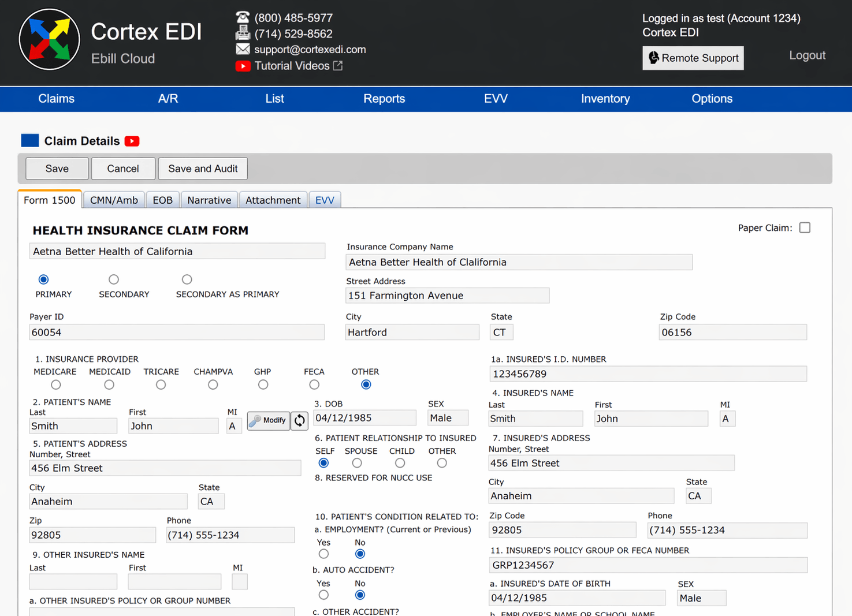This screenshot has height=616, width=852.
Task: Select TRICARE insurance provider
Action: [161, 384]
